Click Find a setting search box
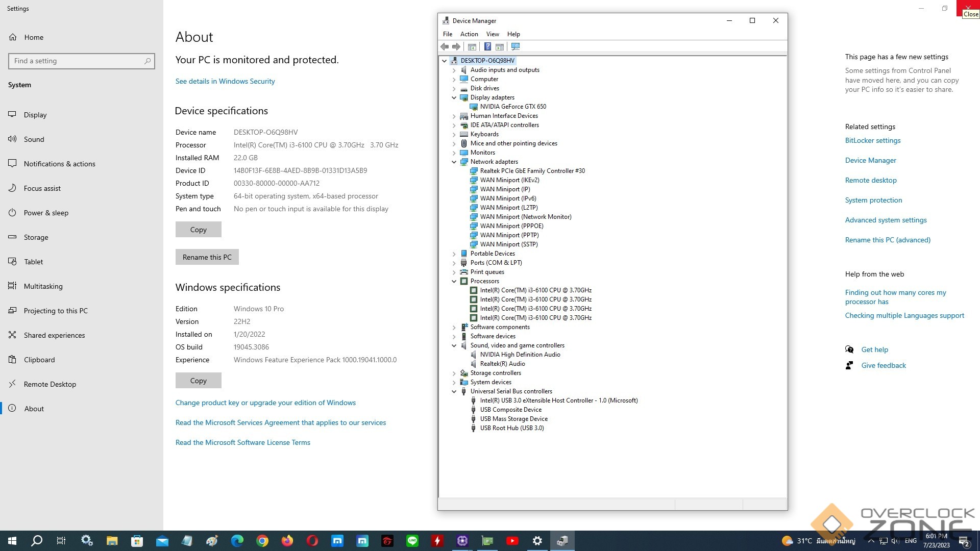This screenshot has height=551, width=980. (x=82, y=61)
